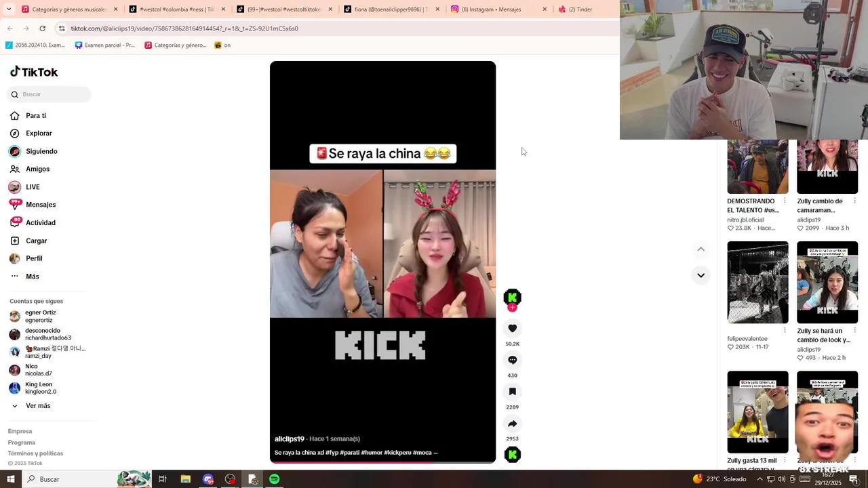Open Zully gasta 13 mil video thumbnail
Screen dimensions: 868x488
pyautogui.click(x=757, y=411)
